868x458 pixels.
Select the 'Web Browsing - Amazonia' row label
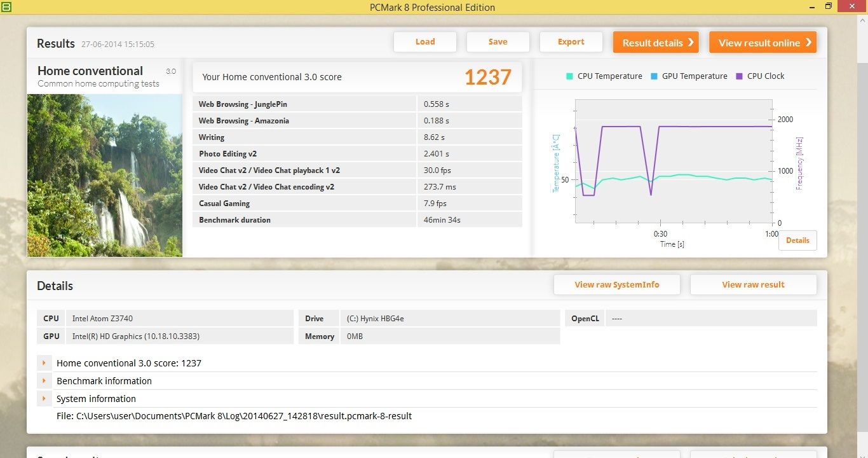tap(244, 121)
